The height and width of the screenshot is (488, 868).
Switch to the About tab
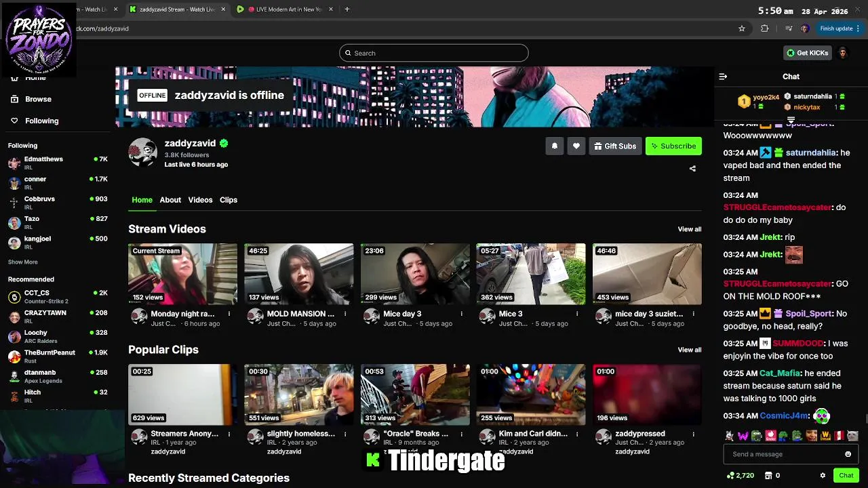[170, 200]
